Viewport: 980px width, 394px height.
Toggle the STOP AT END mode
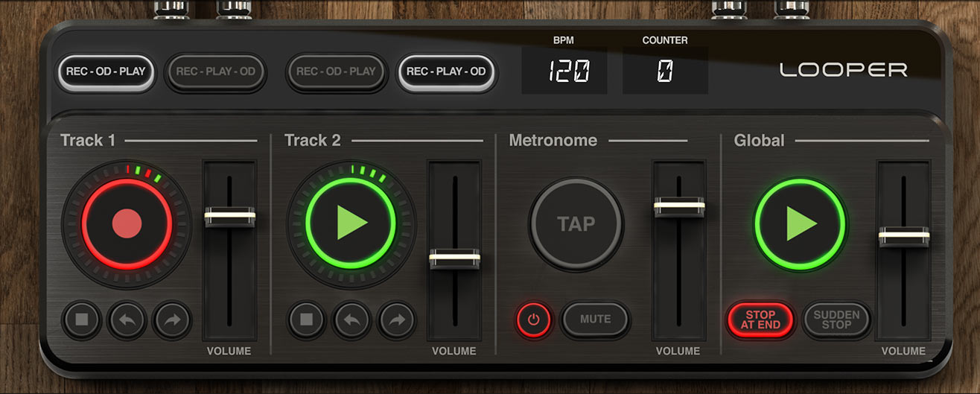click(x=760, y=320)
